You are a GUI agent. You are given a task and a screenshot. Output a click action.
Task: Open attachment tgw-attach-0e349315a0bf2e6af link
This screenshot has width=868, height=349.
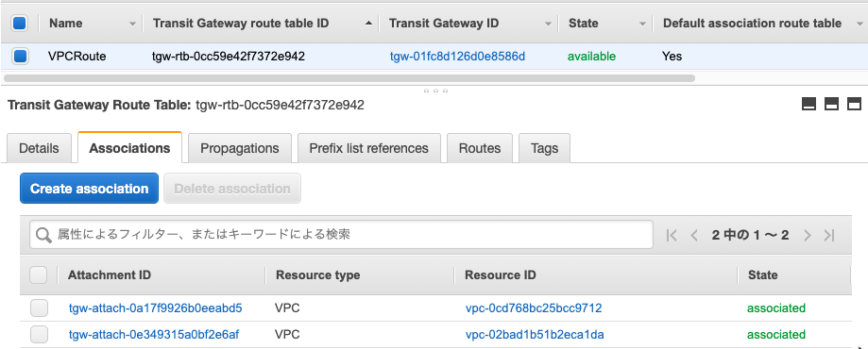154,335
